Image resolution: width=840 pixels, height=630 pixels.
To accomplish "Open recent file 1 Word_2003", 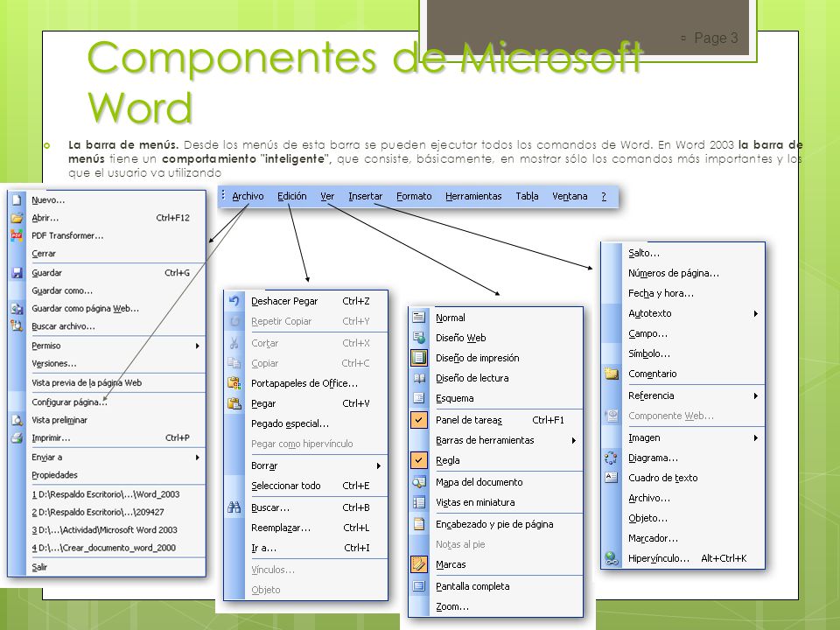I will click(106, 493).
